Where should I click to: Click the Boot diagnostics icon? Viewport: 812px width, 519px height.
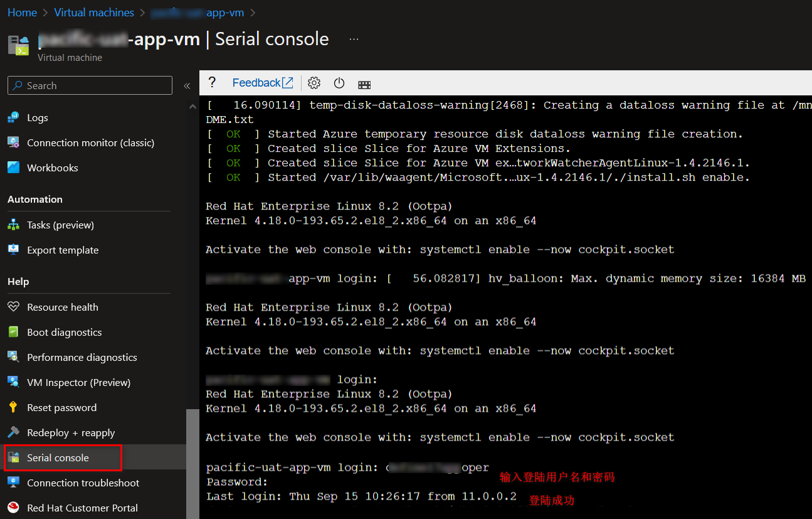coord(13,332)
